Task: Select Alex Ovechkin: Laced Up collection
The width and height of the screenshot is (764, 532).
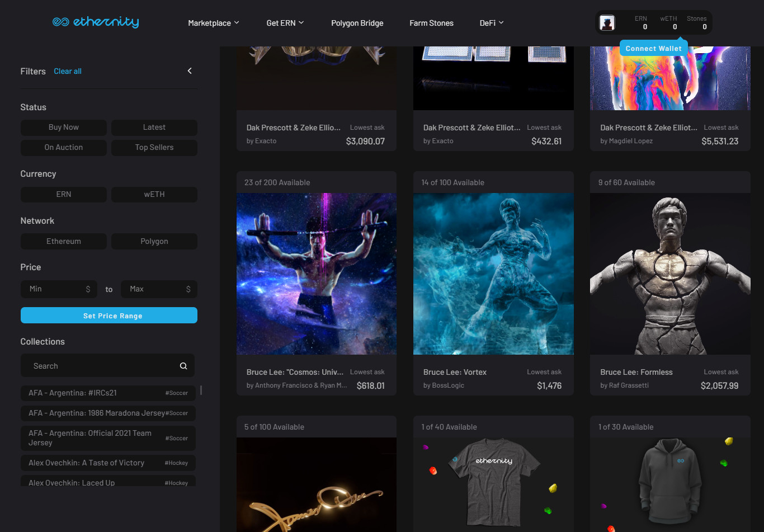Action: tap(108, 481)
